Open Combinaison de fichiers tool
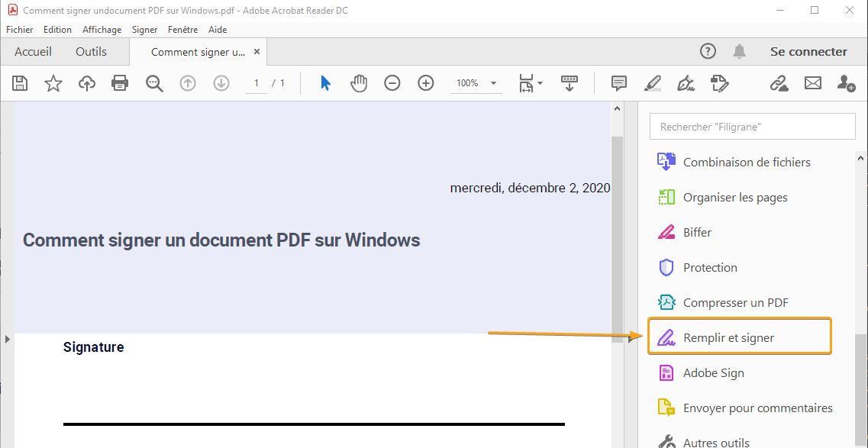868x448 pixels. pos(736,162)
